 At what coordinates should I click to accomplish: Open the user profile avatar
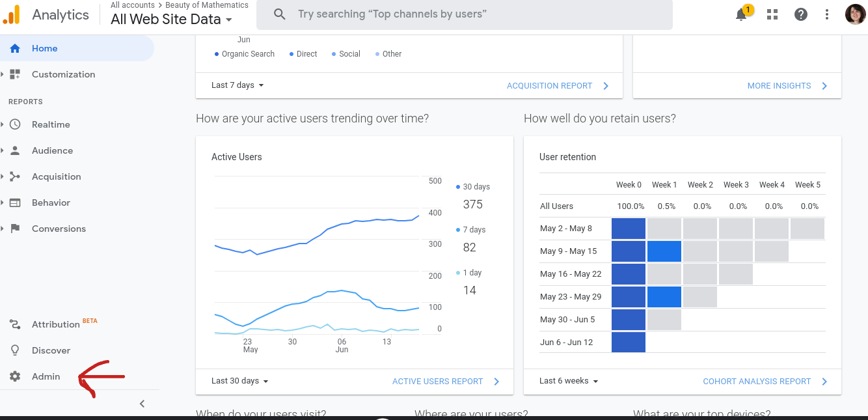coord(855,14)
